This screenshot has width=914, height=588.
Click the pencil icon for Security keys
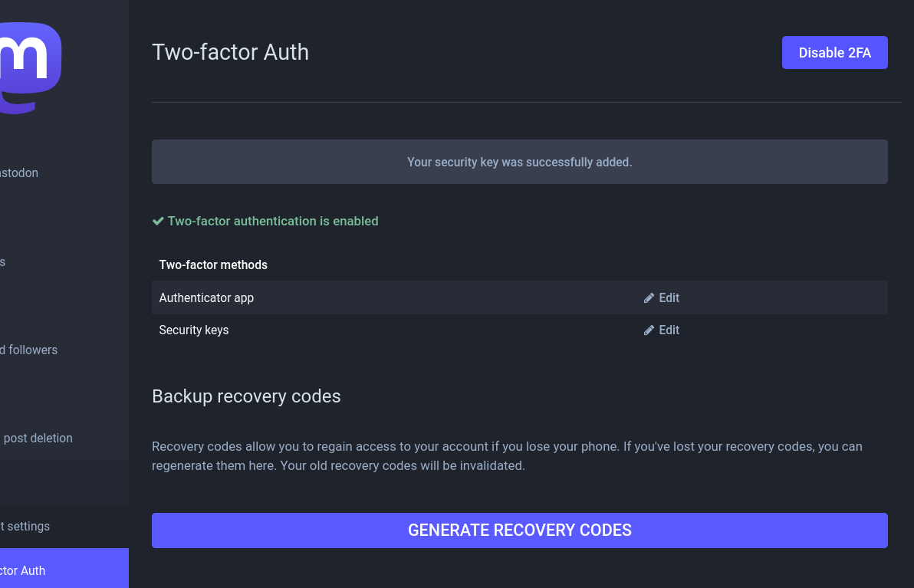[x=649, y=330]
